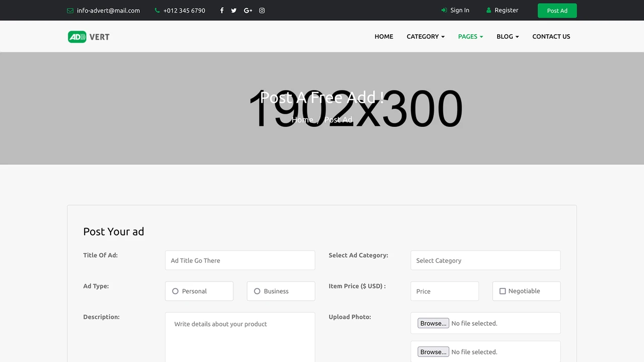Open the Instagram social icon
Image resolution: width=644 pixels, height=362 pixels.
(262, 11)
